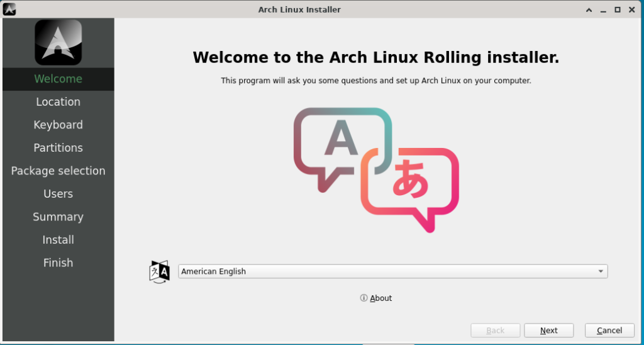
Task: Select the Package selection step
Action: pos(58,171)
